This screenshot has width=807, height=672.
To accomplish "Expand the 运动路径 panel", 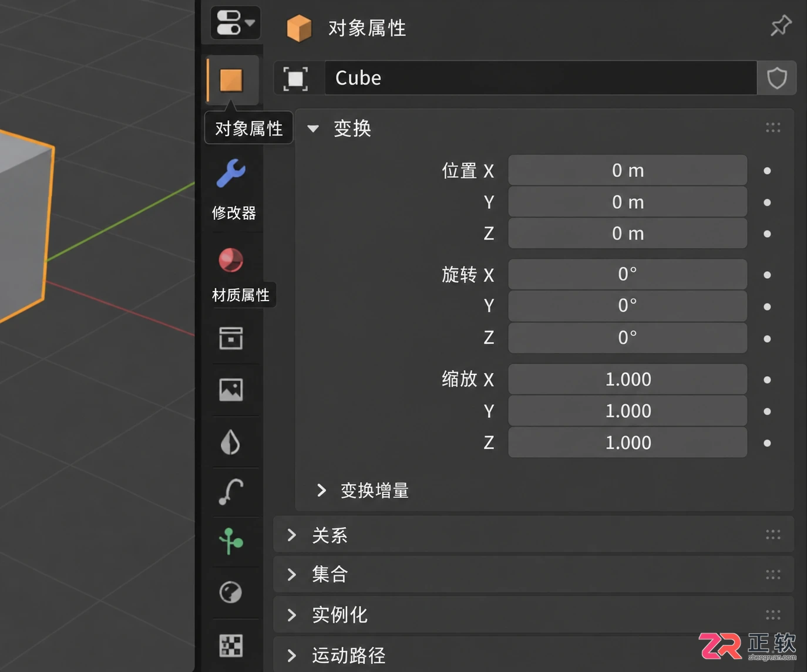I will (x=292, y=655).
